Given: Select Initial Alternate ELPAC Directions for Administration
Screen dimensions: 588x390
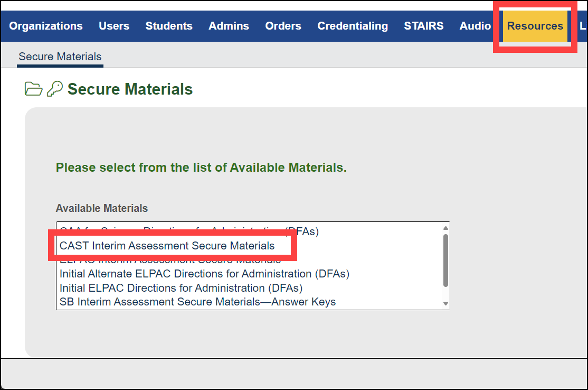Looking at the screenshot, I should point(204,274).
